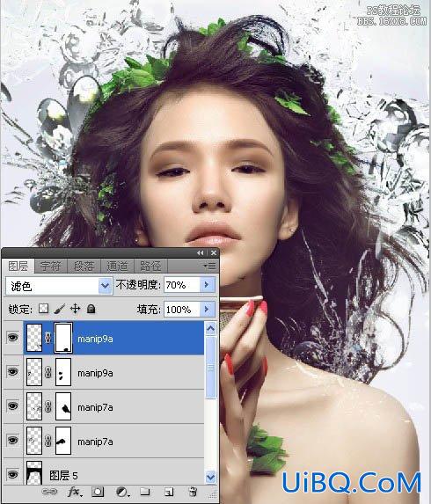
Task: Click the scroll-down arrow of the layers list
Action: click(x=210, y=477)
